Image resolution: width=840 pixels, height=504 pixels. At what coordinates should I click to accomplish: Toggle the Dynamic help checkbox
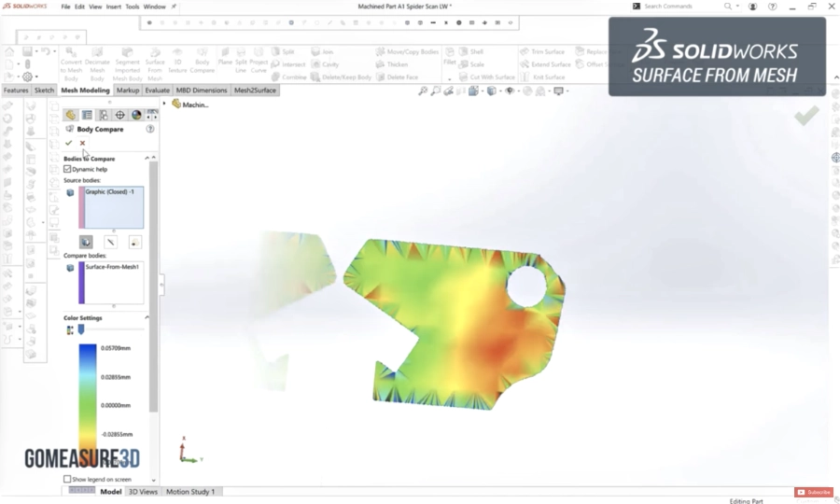click(x=67, y=169)
